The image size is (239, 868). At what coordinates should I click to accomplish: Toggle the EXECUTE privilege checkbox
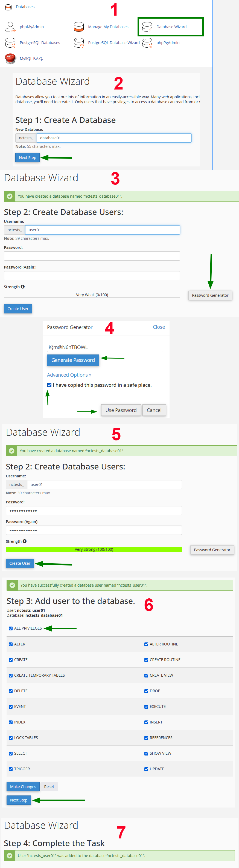point(146,706)
